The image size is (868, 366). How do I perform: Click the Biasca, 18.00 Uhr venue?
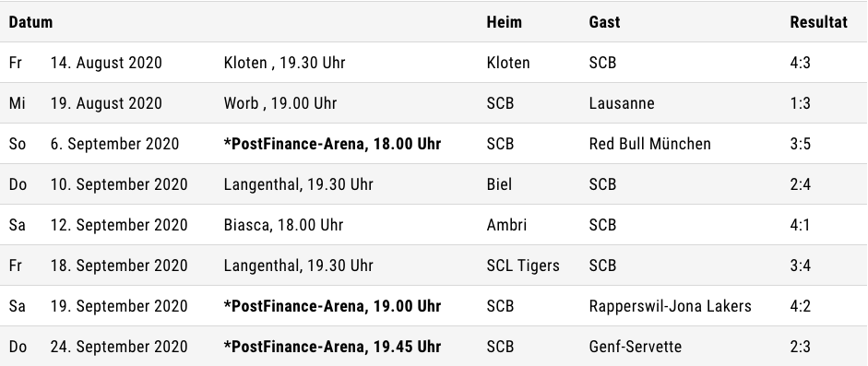(x=283, y=225)
